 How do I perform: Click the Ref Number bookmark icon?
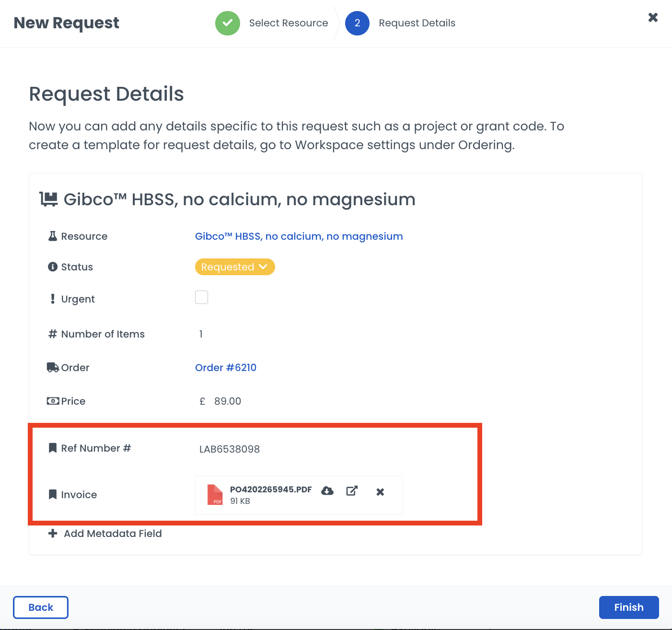point(53,448)
